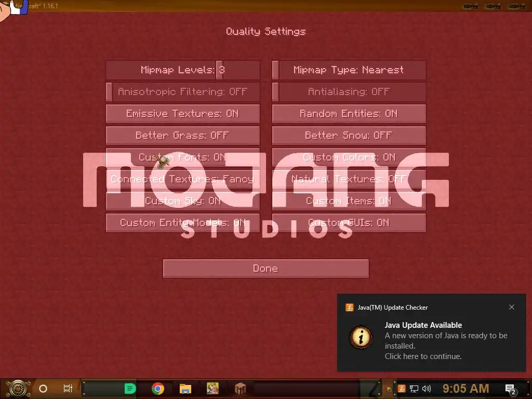
Task: Toggle Custom Items option
Action: [x=349, y=201]
